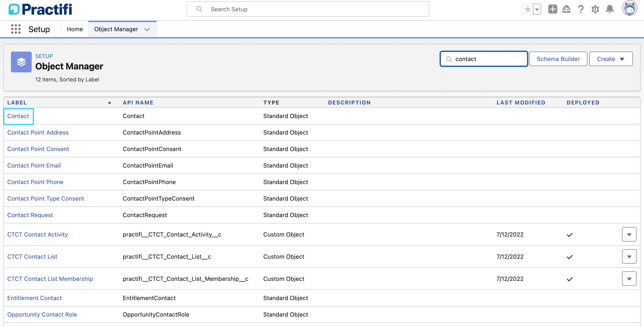Click the Trailhead guidance icon
644x327 pixels.
point(566,9)
